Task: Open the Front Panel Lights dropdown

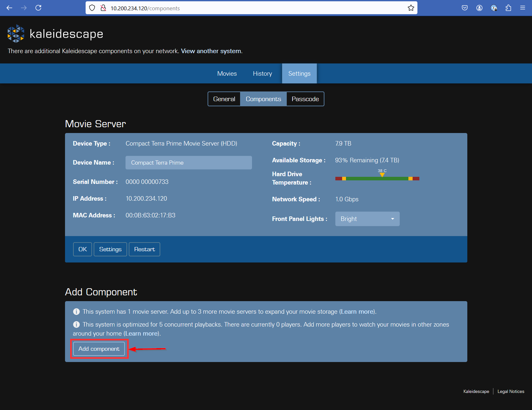Action: (x=367, y=219)
